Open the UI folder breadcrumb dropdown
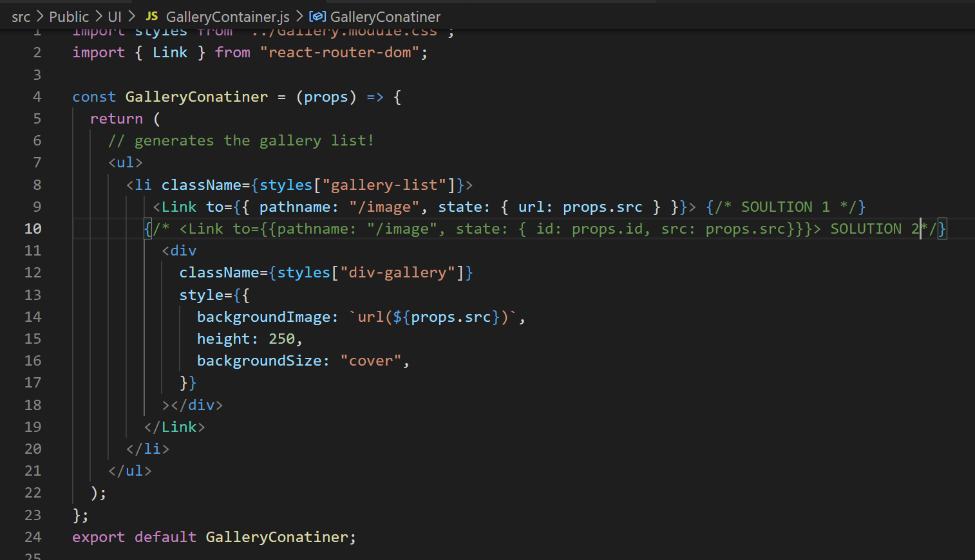This screenshot has height=560, width=975. coord(114,17)
